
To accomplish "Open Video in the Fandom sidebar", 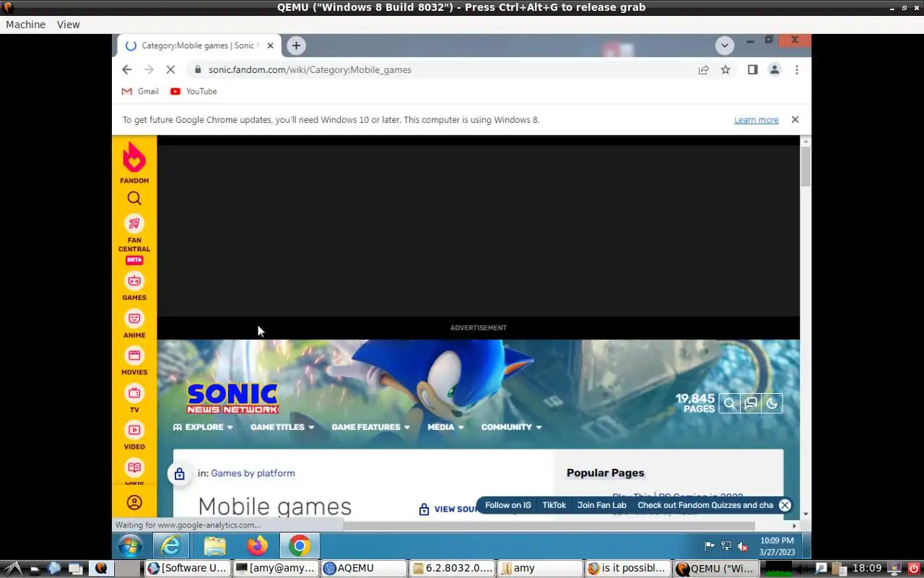I will click(134, 436).
